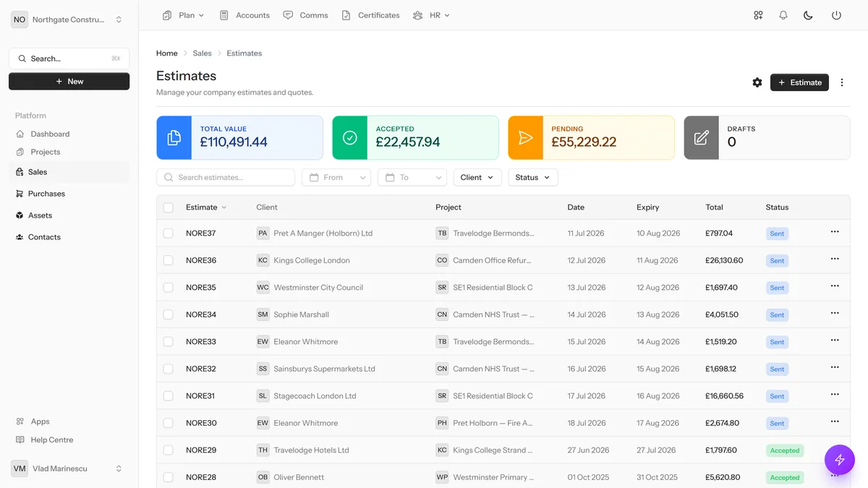868x488 pixels.
Task: Click the Pending paper plane icon
Action: click(x=526, y=137)
